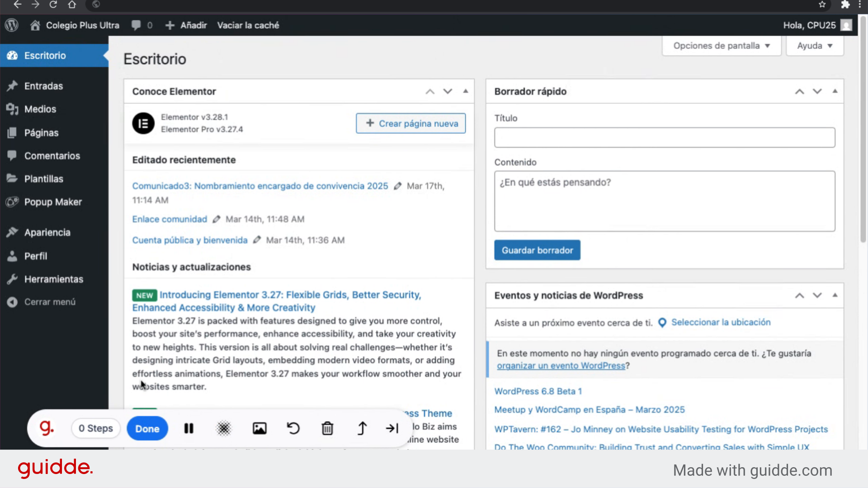This screenshot has width=868, height=488.
Task: Move Borrador rápido widget down
Action: click(817, 92)
